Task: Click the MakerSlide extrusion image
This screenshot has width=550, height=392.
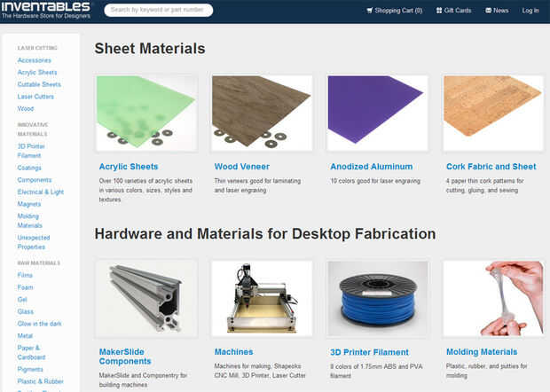Action: [x=146, y=298]
